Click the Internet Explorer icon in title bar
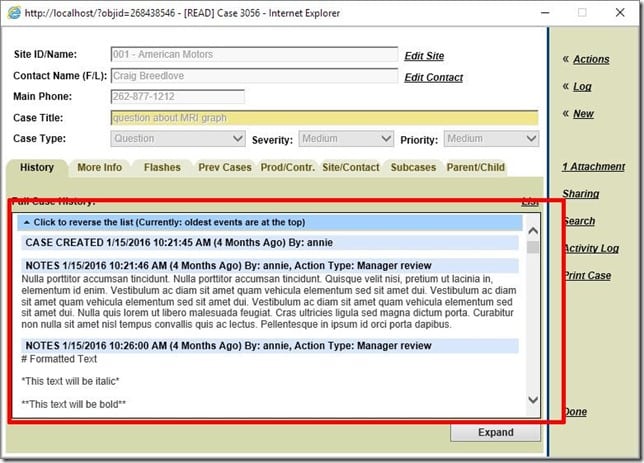Viewport: 644px width, 463px height. coord(14,13)
